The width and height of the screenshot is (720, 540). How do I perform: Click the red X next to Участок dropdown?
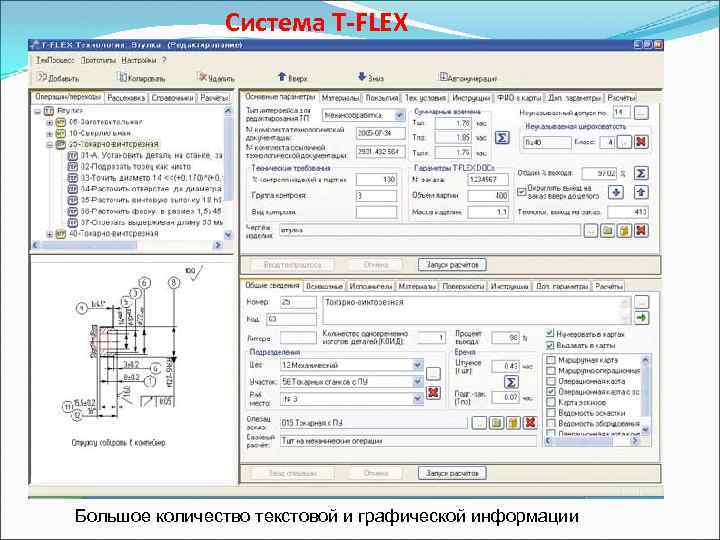tap(433, 392)
